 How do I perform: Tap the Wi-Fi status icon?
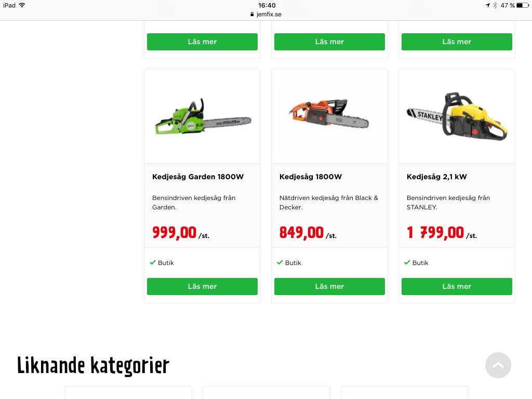pyautogui.click(x=22, y=5)
